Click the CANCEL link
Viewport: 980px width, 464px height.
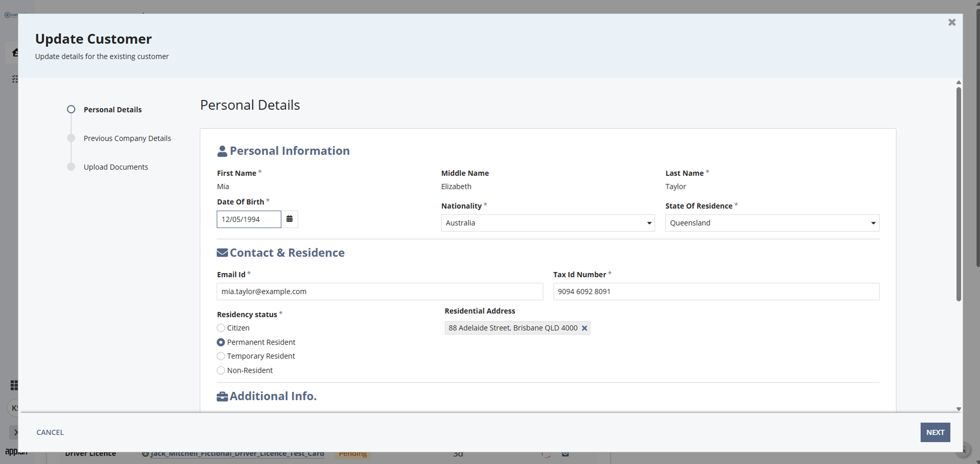(x=50, y=432)
